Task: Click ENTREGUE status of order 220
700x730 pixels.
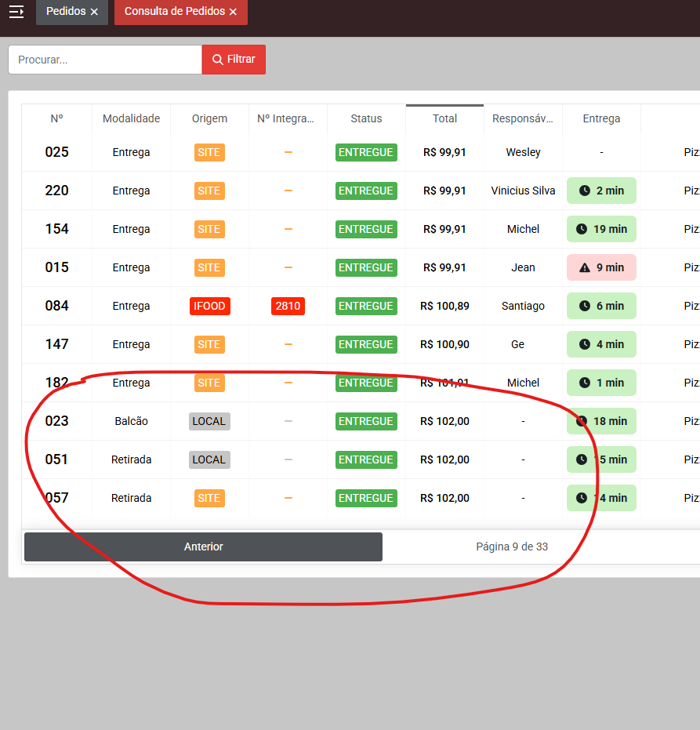Action: 366,191
